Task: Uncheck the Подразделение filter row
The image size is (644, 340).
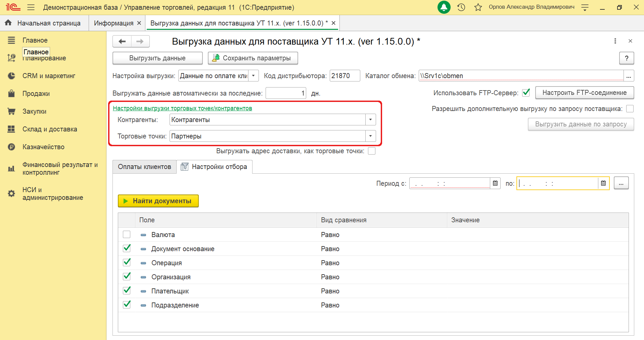Action: coord(127,305)
